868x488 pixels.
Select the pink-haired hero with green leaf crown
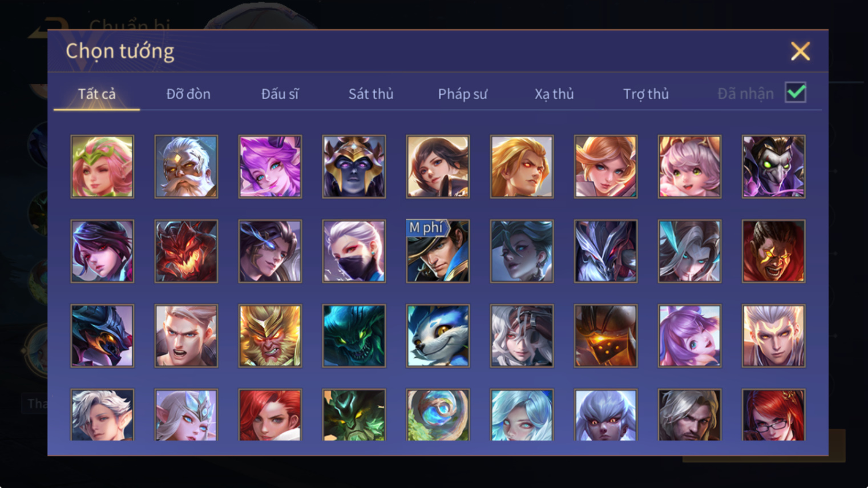pos(102,167)
